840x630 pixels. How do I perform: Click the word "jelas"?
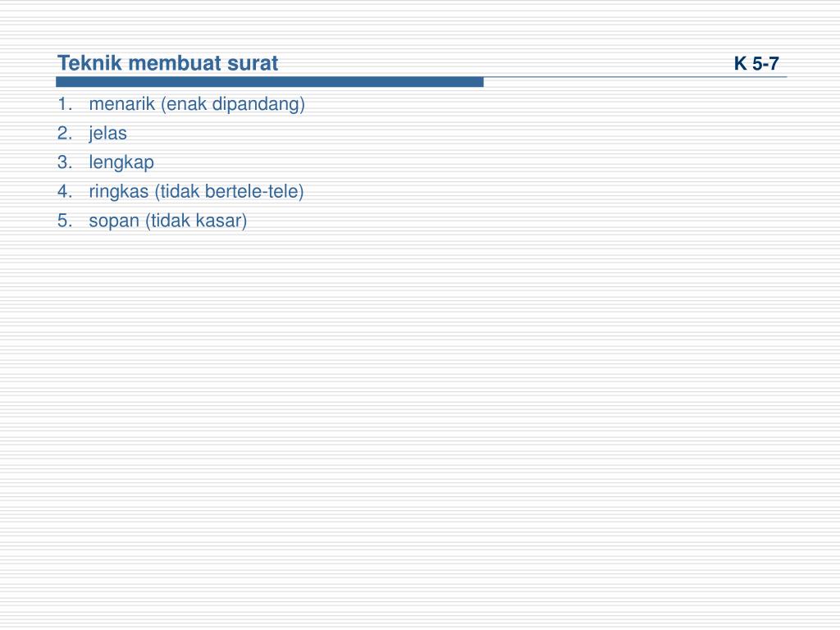107,134
